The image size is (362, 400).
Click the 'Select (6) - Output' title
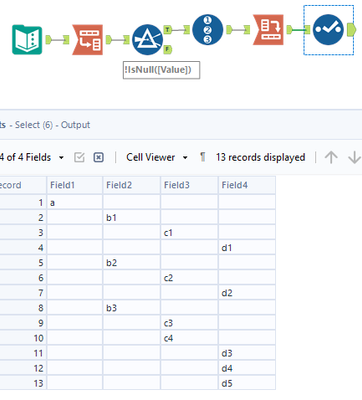click(x=52, y=125)
